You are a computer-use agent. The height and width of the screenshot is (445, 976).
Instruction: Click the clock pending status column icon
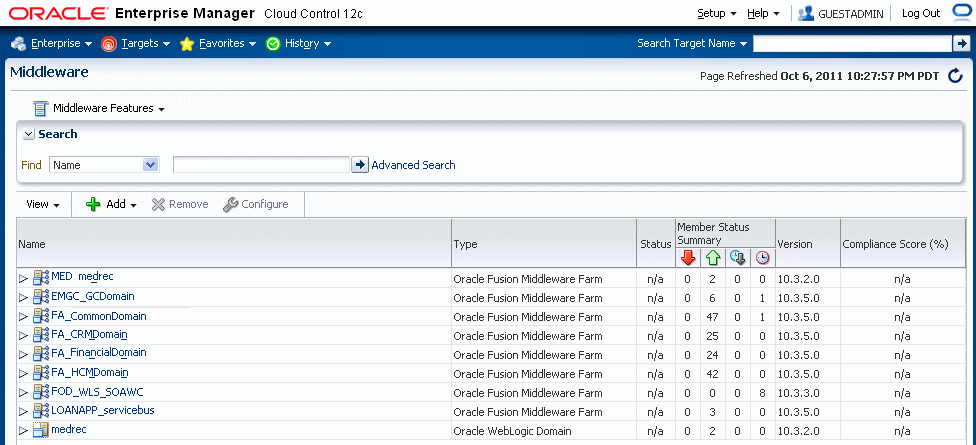(x=762, y=257)
